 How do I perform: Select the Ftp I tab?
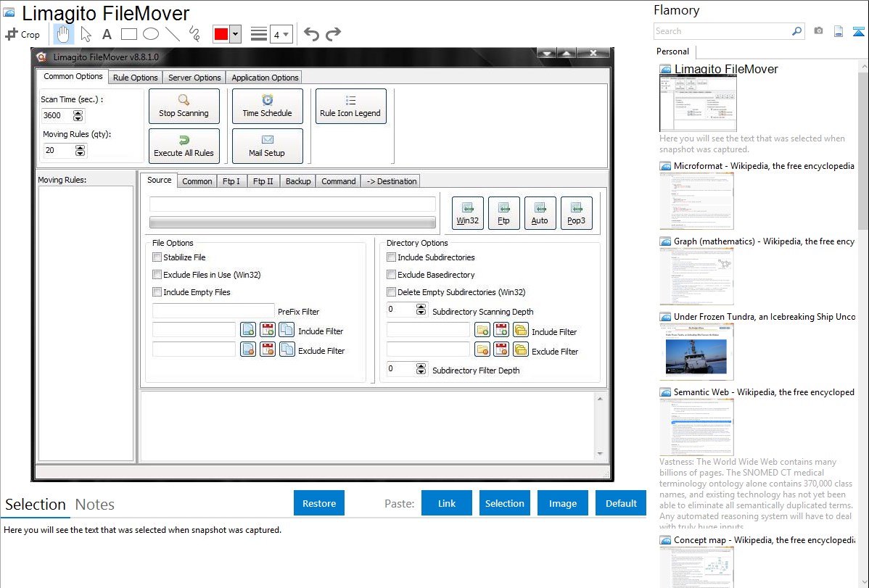pyautogui.click(x=231, y=181)
